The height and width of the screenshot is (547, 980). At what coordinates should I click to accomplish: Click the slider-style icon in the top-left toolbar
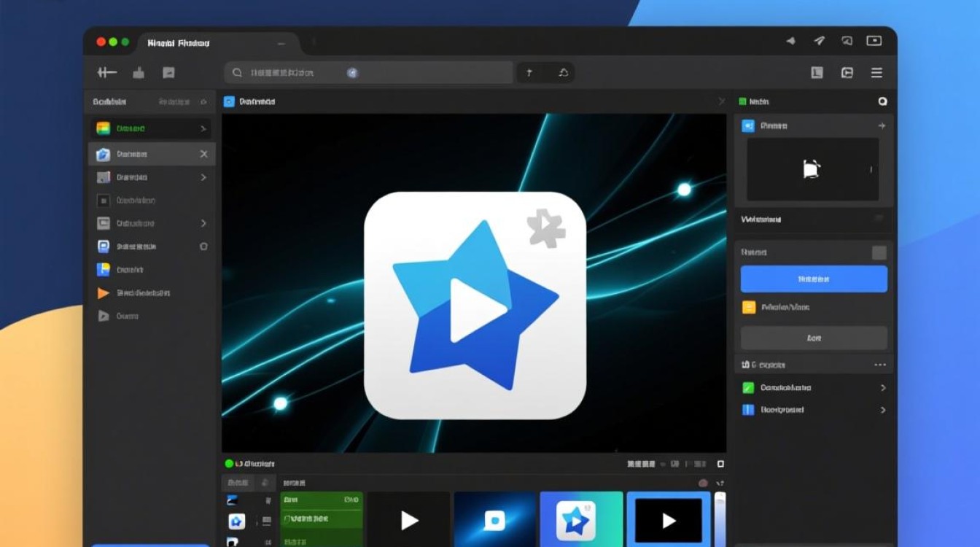coord(107,72)
